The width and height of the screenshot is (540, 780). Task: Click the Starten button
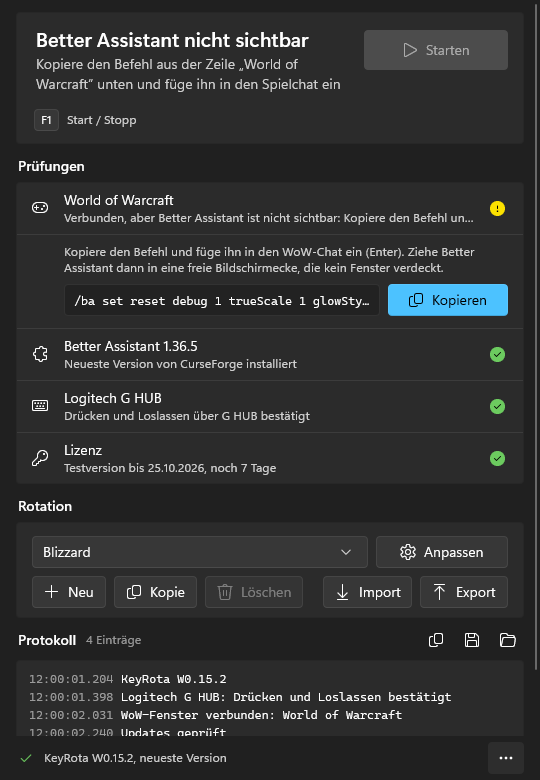pos(436,50)
